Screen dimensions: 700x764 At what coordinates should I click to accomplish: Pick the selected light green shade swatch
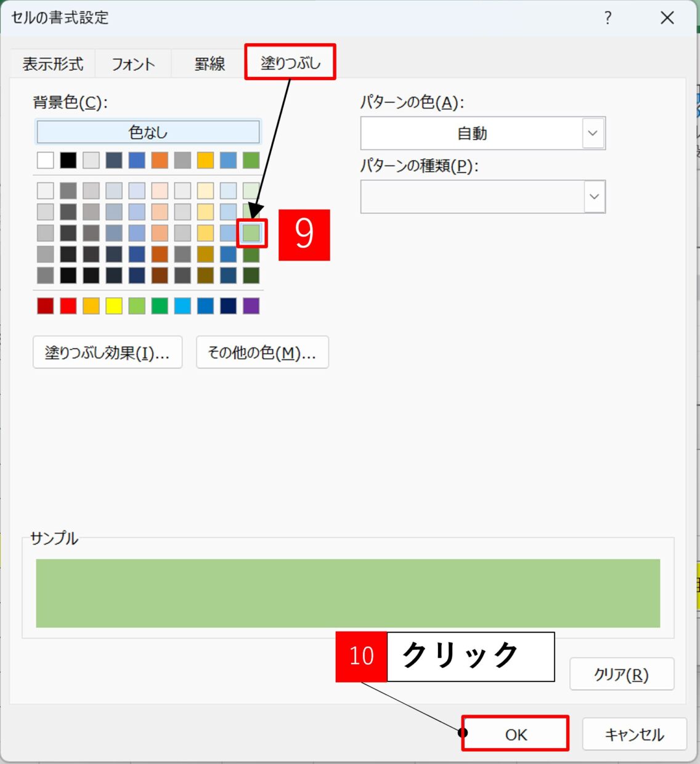(251, 233)
